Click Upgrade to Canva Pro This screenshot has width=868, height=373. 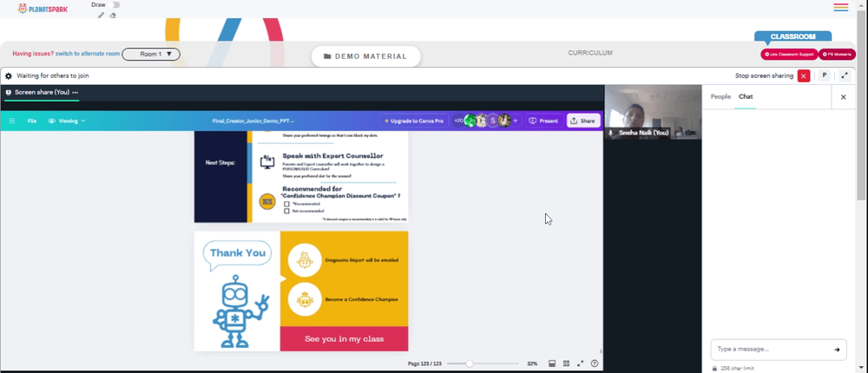pos(414,121)
